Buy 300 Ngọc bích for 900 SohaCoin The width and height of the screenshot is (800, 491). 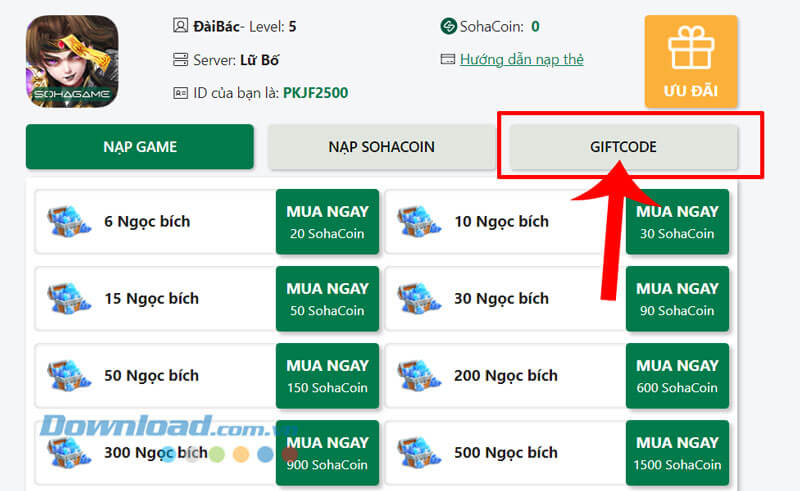coord(328,453)
